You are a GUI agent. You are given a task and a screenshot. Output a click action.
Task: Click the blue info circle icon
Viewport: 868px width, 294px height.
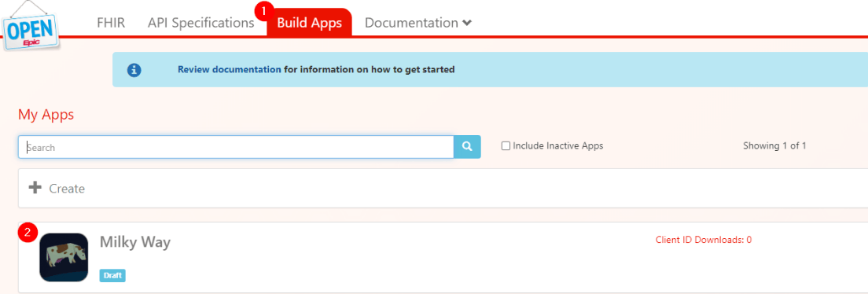pos(134,70)
